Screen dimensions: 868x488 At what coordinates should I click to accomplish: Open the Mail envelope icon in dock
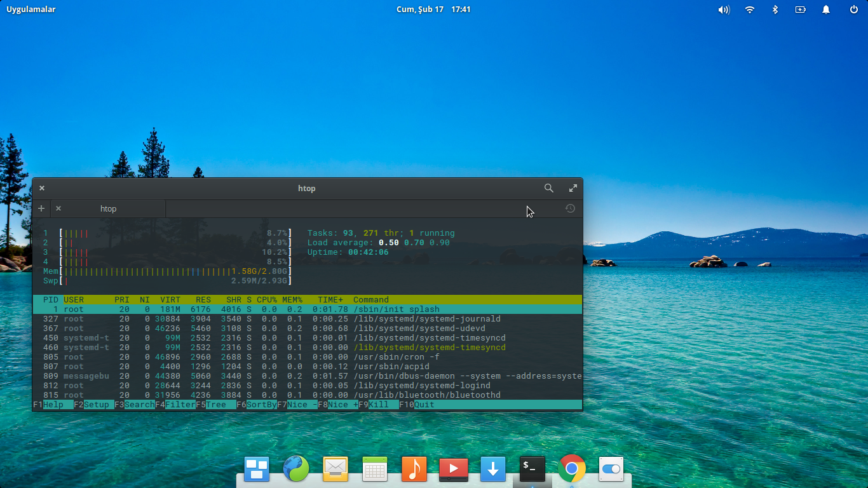(x=336, y=470)
